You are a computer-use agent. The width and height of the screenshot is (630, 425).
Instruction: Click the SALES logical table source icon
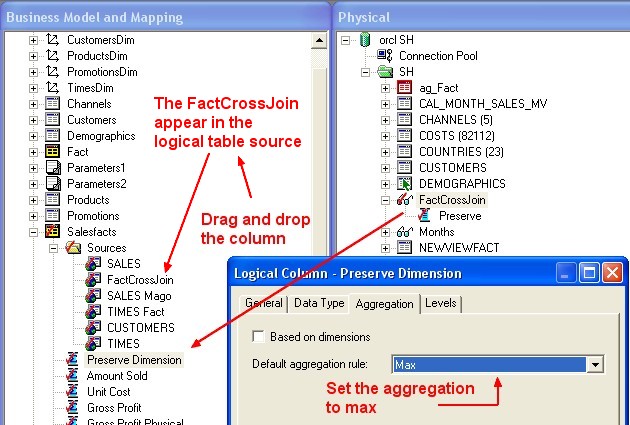click(x=93, y=264)
